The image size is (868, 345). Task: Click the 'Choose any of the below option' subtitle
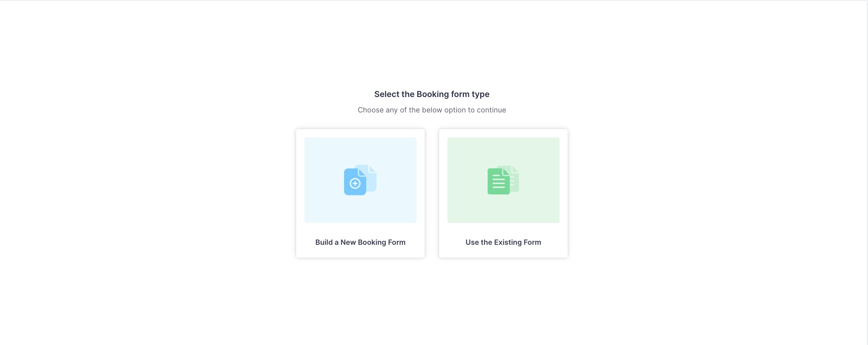[x=432, y=110]
